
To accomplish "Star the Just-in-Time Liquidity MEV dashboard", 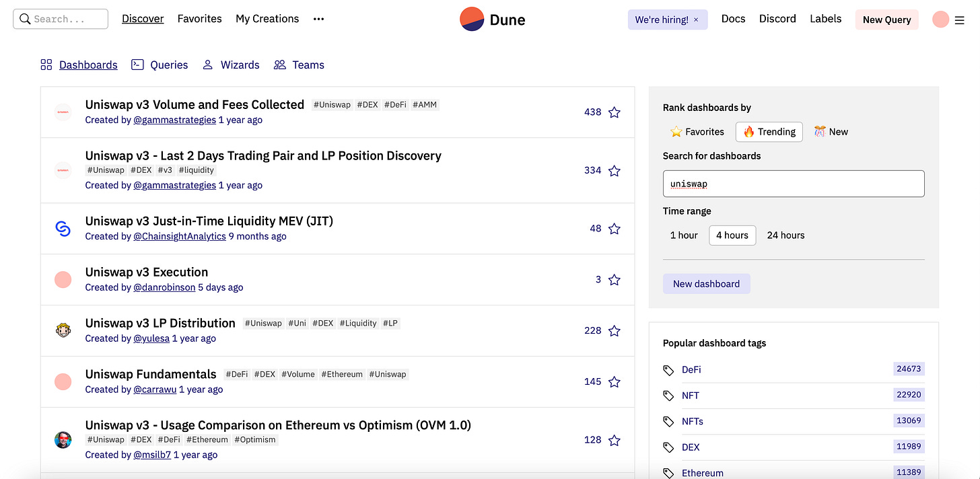I will point(614,229).
